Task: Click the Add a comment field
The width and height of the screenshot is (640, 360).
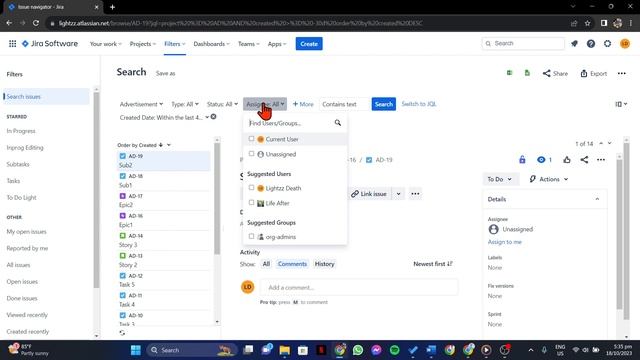Action: 359,287
